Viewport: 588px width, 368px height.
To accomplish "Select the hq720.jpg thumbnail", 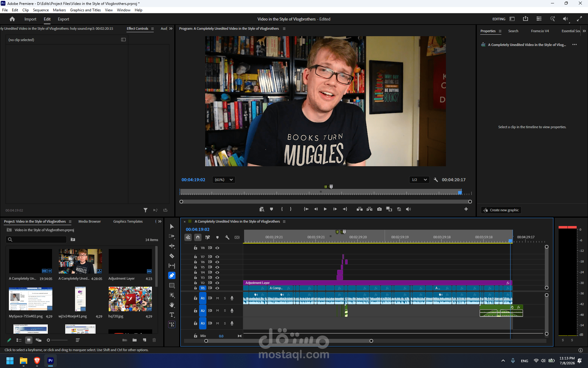I will pyautogui.click(x=130, y=299).
